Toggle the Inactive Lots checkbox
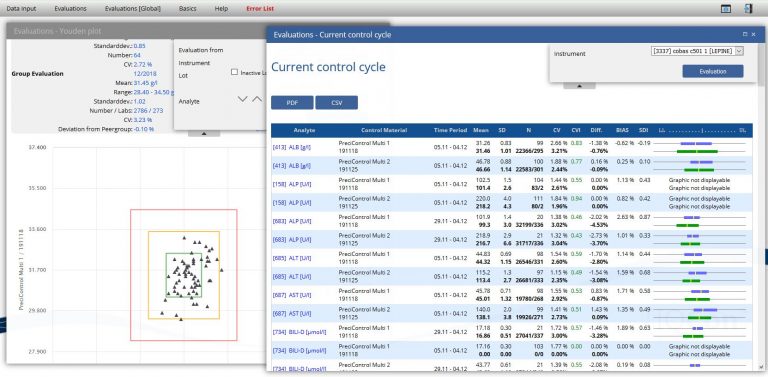768x377 pixels. click(x=234, y=72)
